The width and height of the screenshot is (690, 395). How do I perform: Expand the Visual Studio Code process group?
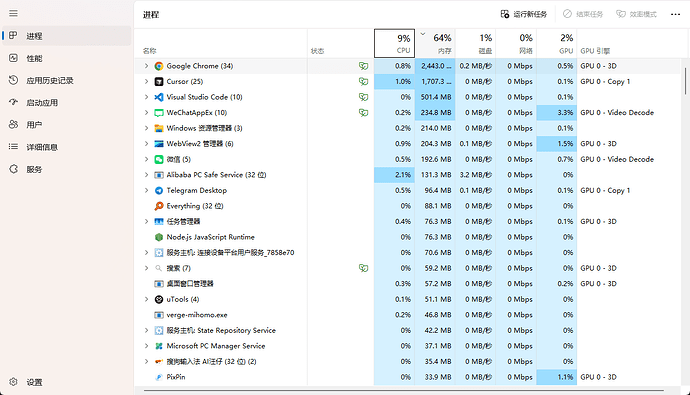pos(147,97)
